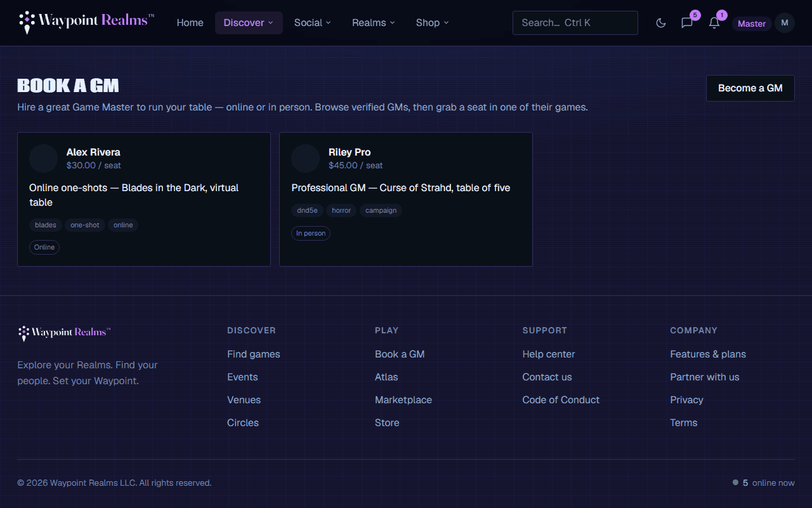Toggle dark mode moon icon

[x=661, y=23]
